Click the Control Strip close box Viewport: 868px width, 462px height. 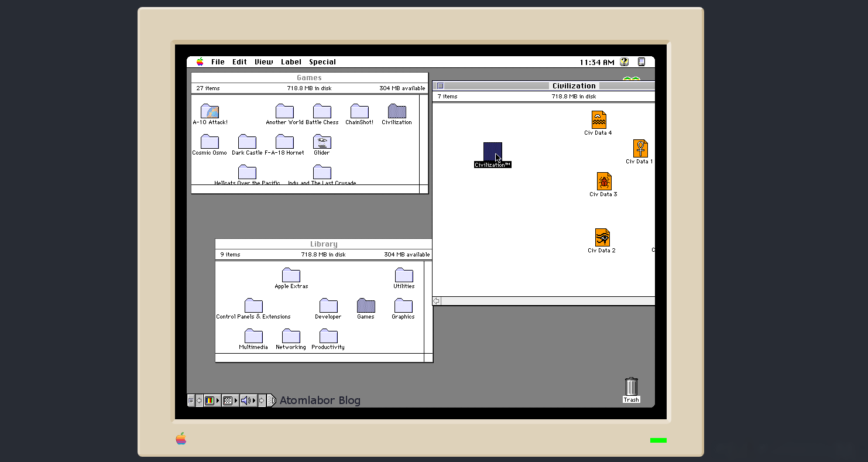(191, 401)
